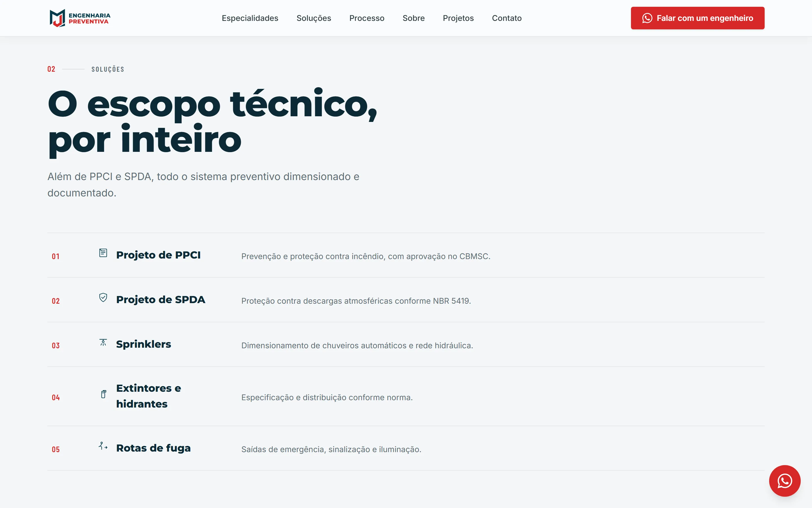Click the sprinkler icon beside Sprinklers
The width and height of the screenshot is (812, 508).
click(103, 342)
